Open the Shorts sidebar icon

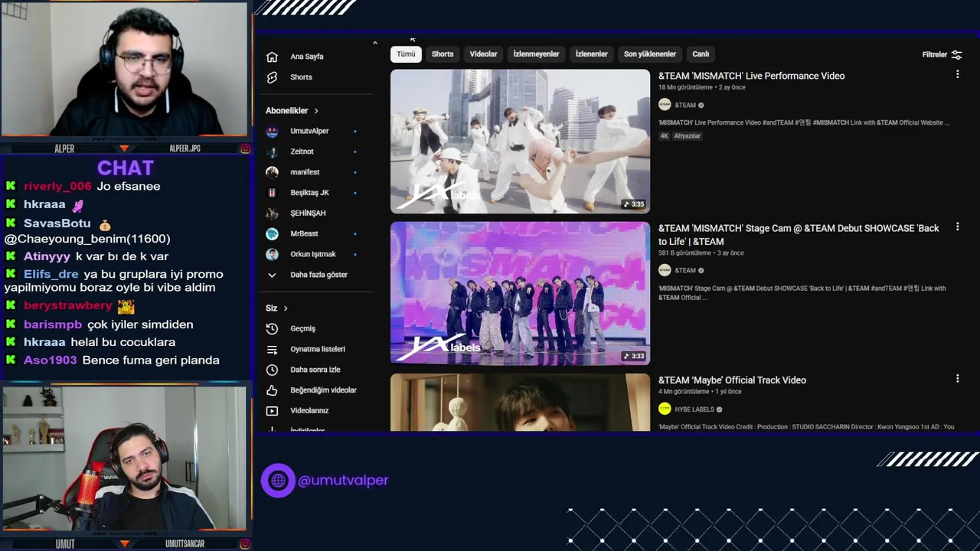click(x=272, y=77)
